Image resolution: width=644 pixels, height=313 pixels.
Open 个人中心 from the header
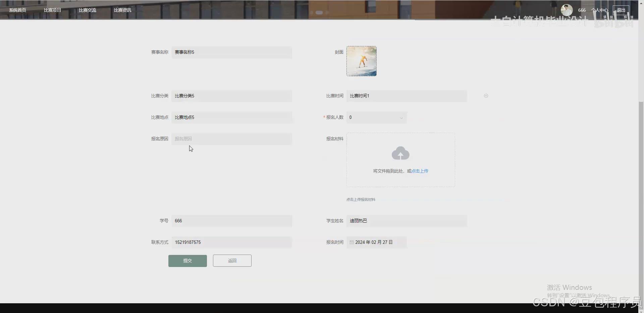point(599,10)
